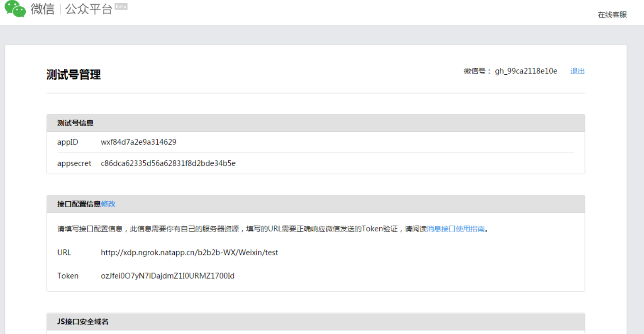Click the 接口配置信息 section header
The width and height of the screenshot is (644, 334).
point(79,204)
